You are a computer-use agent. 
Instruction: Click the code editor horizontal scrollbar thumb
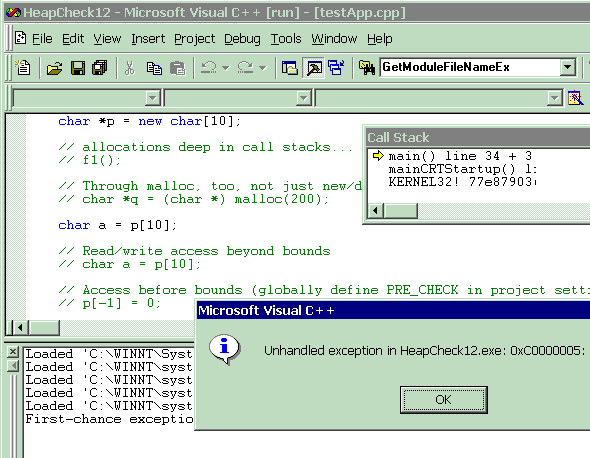coord(44,328)
